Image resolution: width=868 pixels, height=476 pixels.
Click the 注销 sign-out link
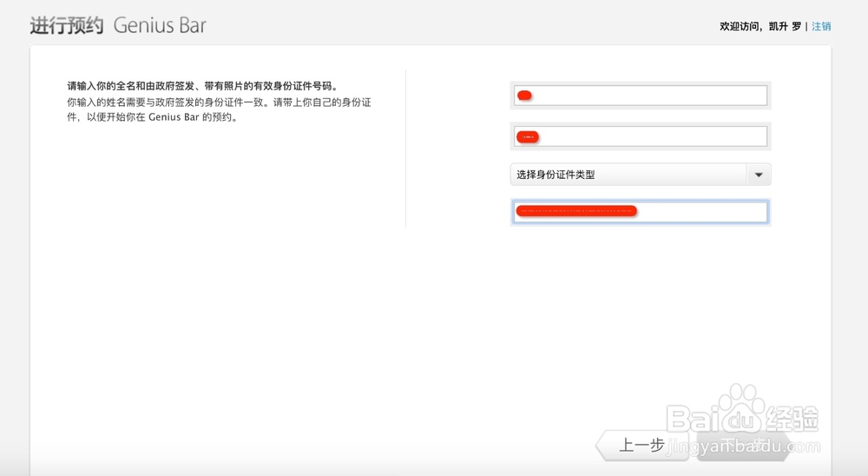point(821,26)
